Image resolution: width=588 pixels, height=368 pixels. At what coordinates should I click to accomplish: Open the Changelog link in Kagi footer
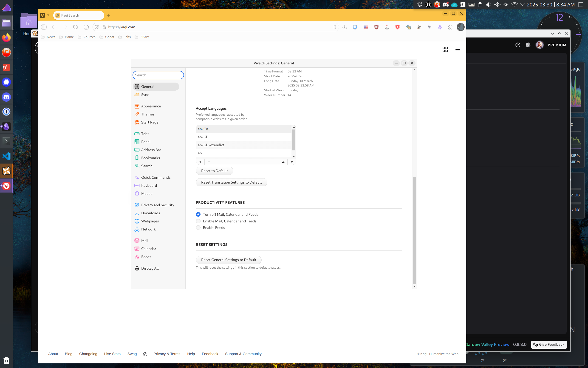[x=88, y=354]
